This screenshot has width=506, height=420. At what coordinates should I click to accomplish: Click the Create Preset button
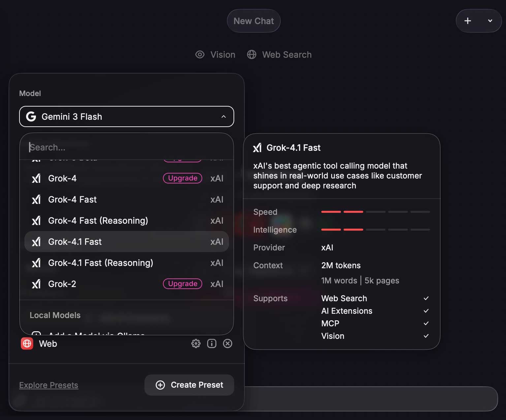(x=189, y=385)
